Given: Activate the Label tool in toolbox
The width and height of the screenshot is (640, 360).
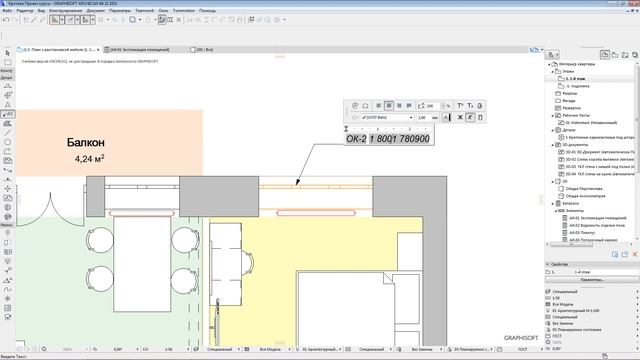Looking at the screenshot, I should tap(7, 114).
